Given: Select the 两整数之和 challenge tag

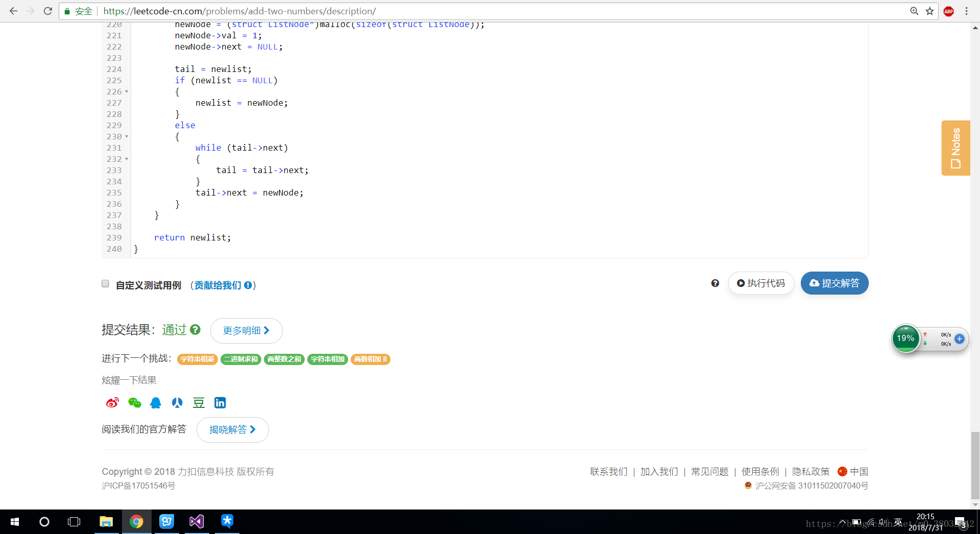Looking at the screenshot, I should [x=284, y=359].
